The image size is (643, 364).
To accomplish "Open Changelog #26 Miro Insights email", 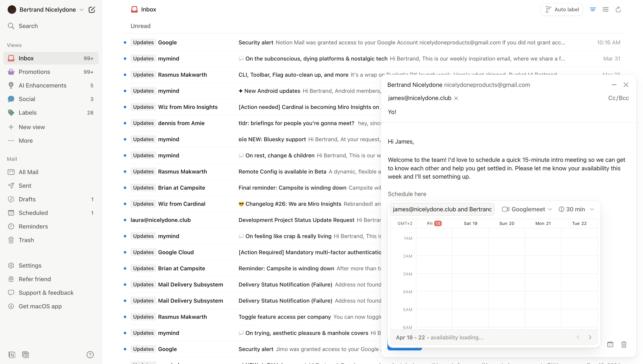I will pyautogui.click(x=252, y=204).
